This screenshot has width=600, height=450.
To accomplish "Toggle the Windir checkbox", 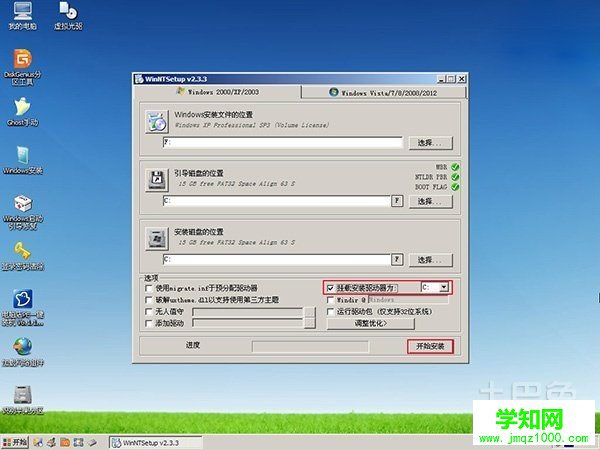I will [x=331, y=300].
